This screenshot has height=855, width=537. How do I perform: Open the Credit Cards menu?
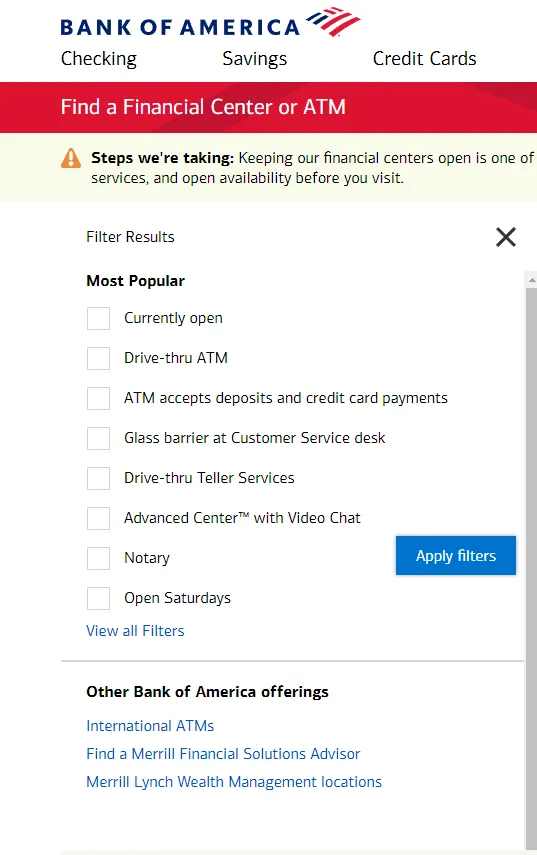[x=425, y=58]
